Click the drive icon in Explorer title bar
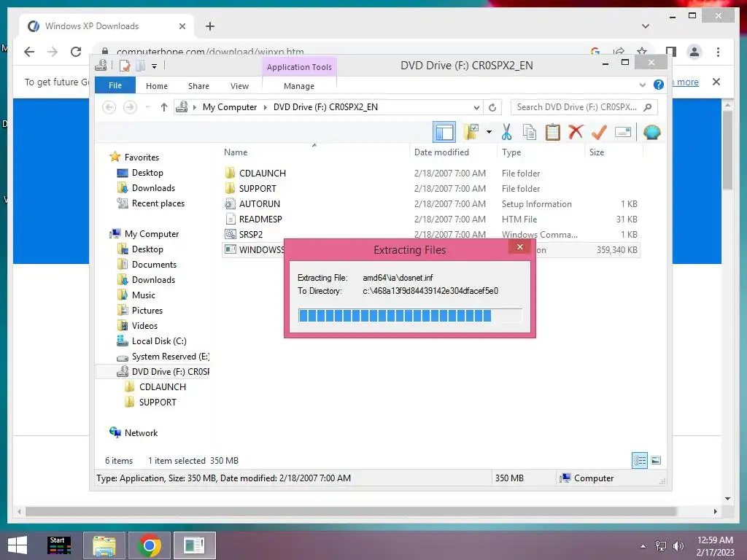 click(101, 65)
